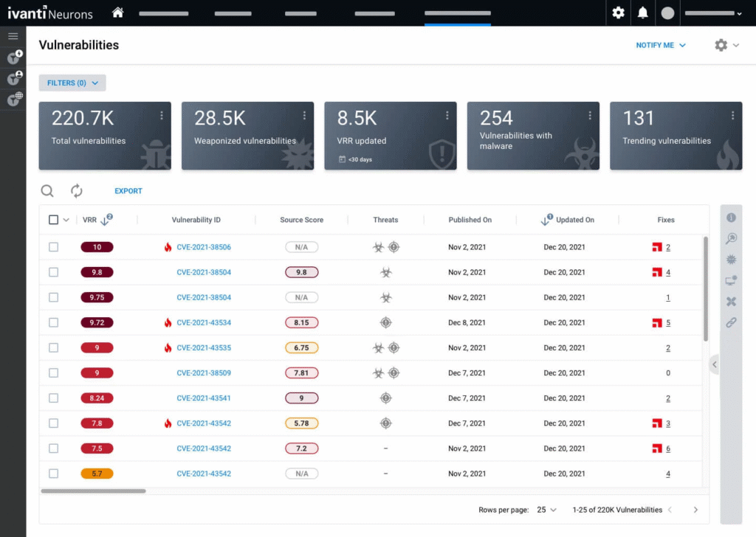Click the EXPORT button

click(x=128, y=191)
